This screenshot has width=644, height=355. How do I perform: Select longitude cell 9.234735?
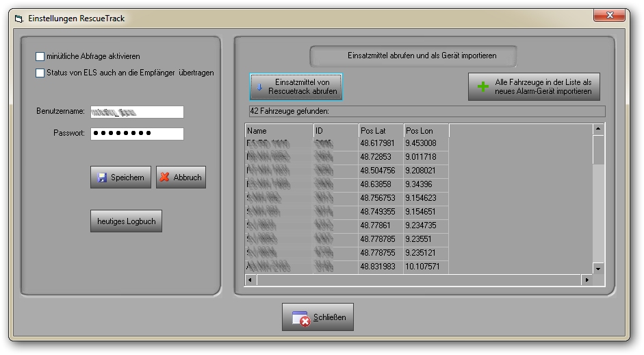click(x=426, y=225)
